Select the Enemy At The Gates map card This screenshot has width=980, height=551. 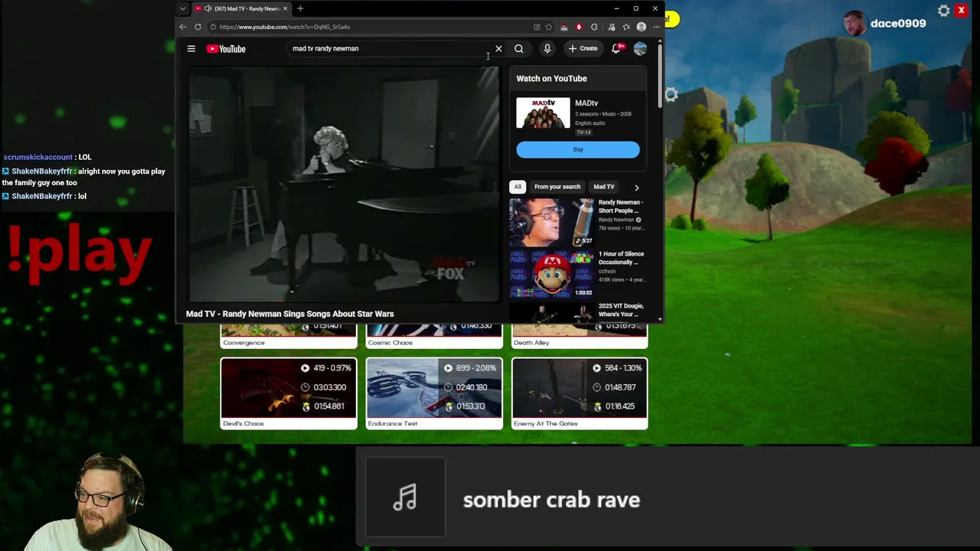(x=580, y=393)
